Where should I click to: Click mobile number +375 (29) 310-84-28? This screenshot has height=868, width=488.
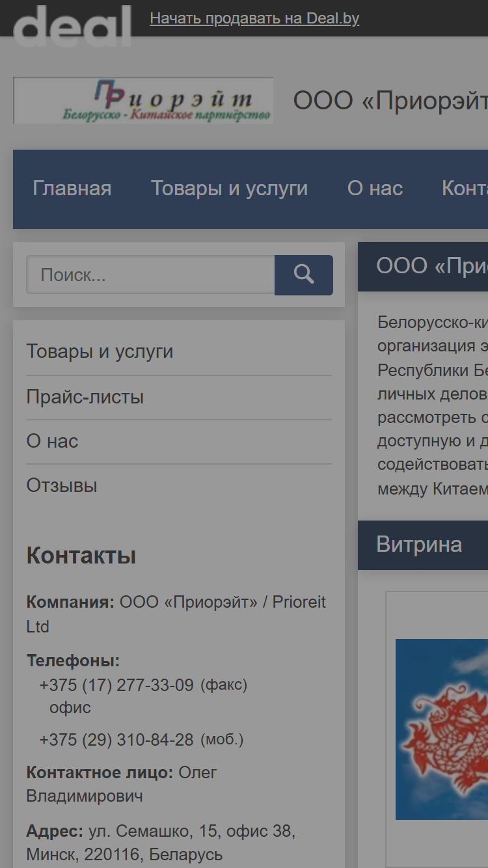coord(116,740)
